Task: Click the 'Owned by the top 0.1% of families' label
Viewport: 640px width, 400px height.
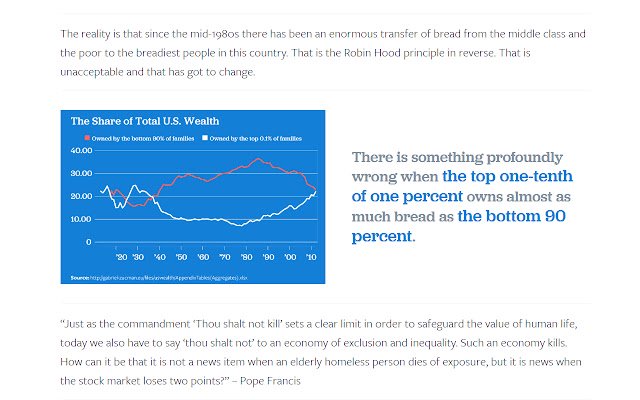Action: click(256, 138)
